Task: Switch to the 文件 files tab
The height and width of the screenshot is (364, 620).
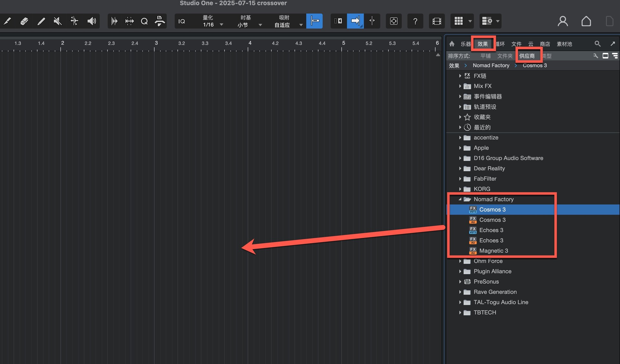Action: (x=516, y=44)
